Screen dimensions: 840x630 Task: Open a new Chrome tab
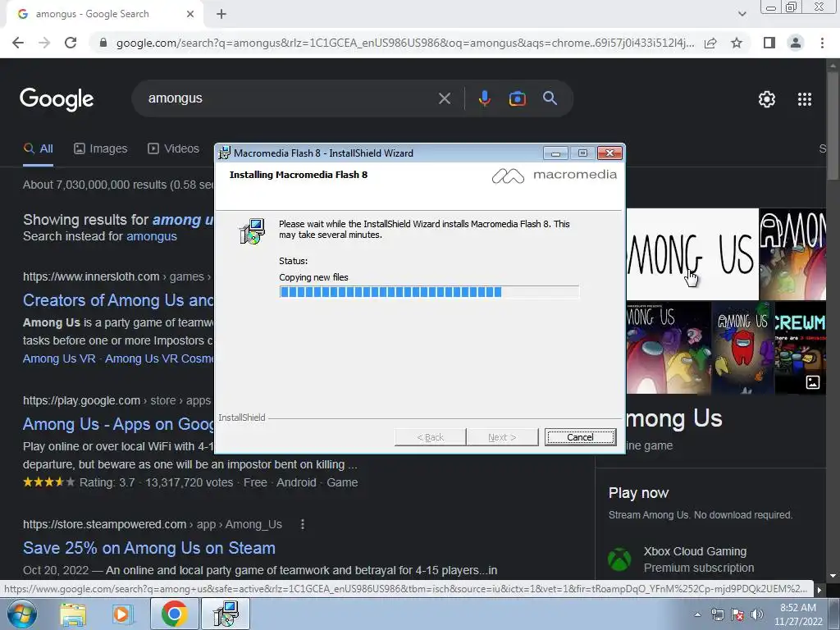221,15
